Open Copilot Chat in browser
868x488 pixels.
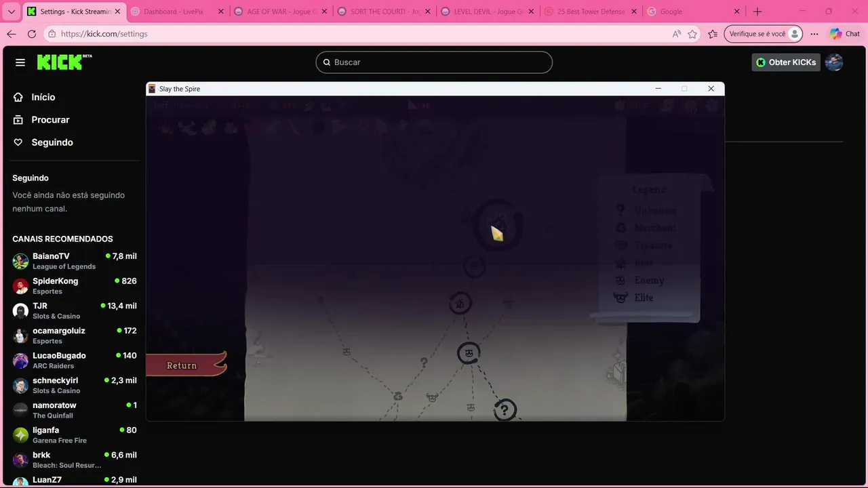[x=844, y=34]
